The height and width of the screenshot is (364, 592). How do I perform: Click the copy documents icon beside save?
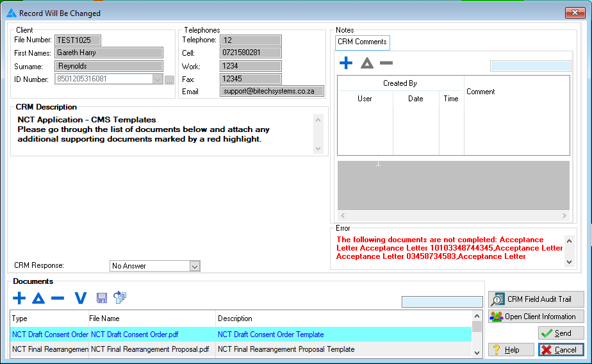click(120, 297)
